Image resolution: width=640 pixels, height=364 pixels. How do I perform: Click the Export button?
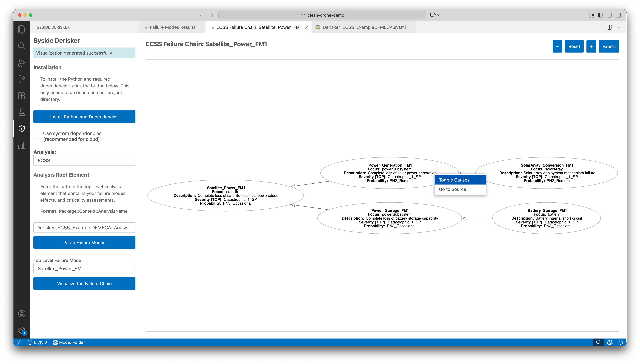pos(609,47)
